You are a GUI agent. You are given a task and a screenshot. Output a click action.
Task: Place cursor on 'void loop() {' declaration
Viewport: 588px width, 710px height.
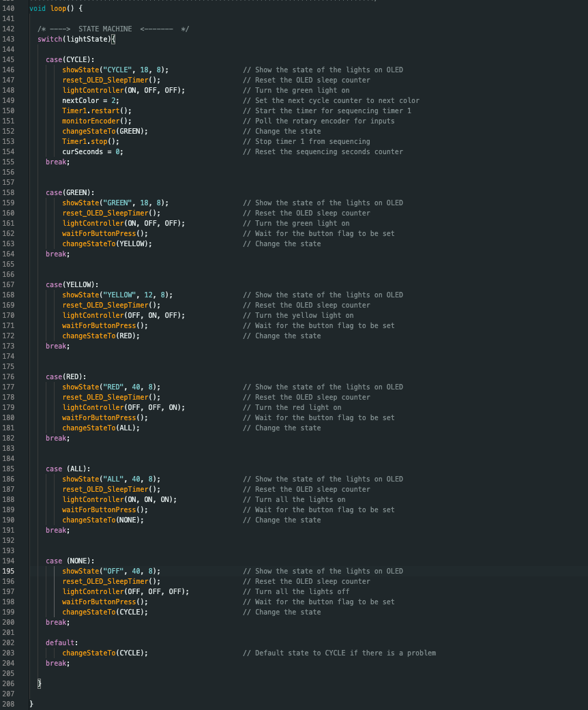(x=56, y=9)
